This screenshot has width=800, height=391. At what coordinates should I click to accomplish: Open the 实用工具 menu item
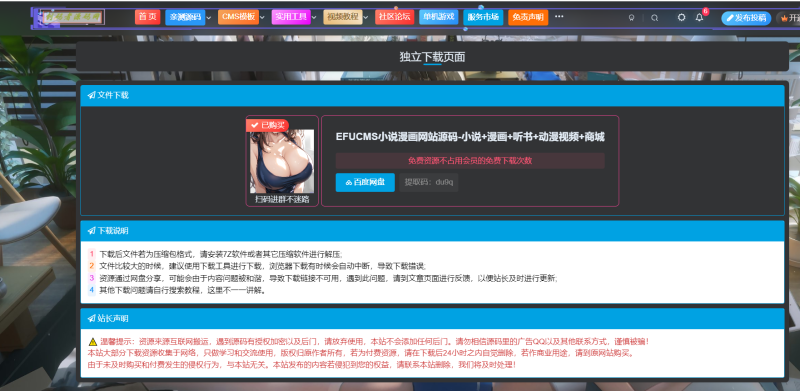291,17
